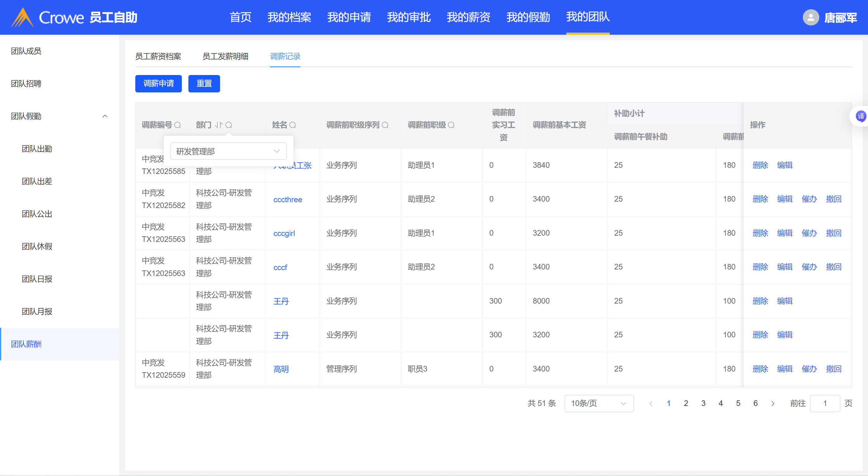Click search icon beside 姓名 header

[293, 125]
